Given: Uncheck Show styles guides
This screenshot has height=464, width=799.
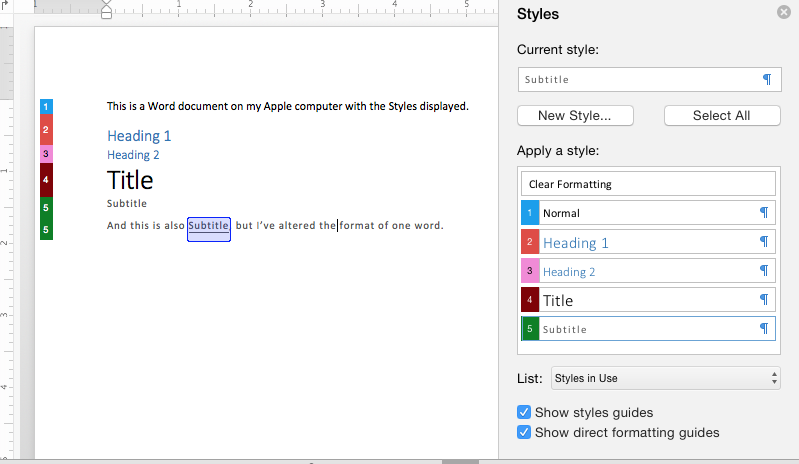Looking at the screenshot, I should coord(524,412).
